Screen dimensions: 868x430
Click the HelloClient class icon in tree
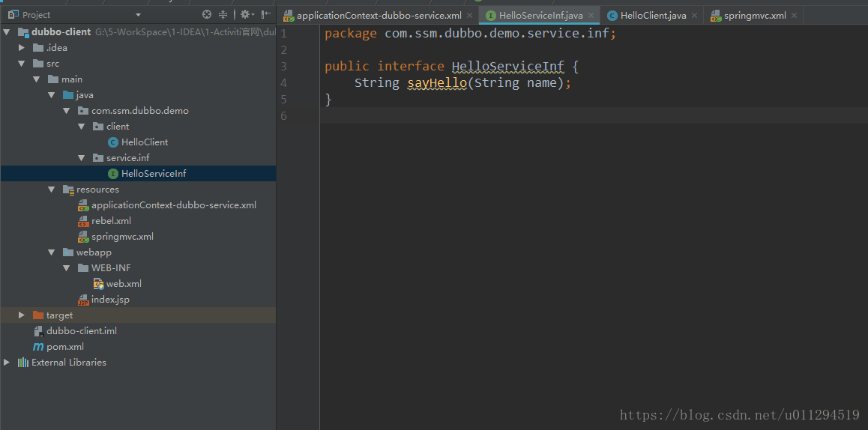[113, 142]
